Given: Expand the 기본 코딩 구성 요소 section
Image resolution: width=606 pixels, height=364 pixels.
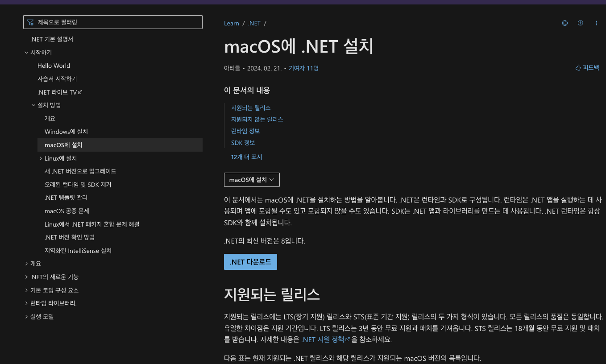Looking at the screenshot, I should tap(26, 290).
